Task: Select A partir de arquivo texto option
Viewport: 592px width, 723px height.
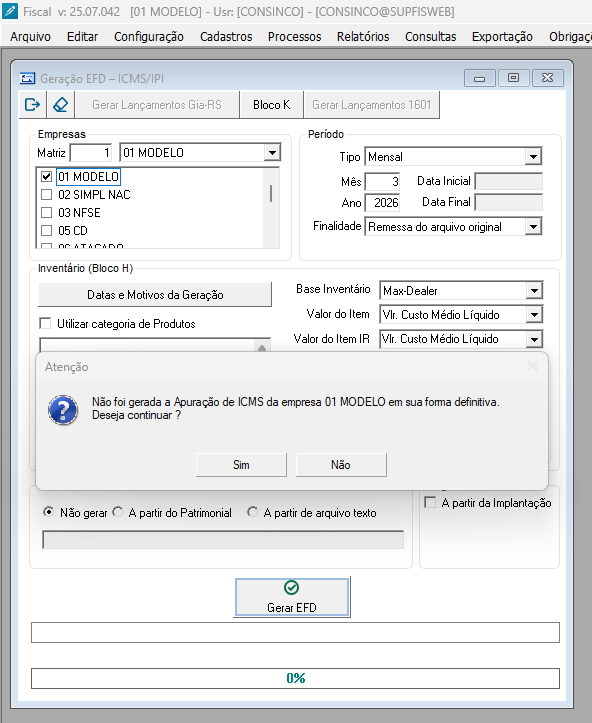Action: (x=252, y=512)
